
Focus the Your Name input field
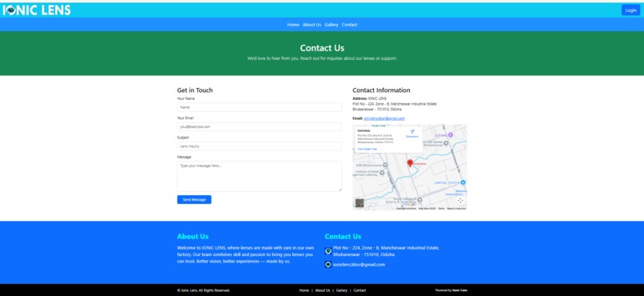tap(259, 107)
